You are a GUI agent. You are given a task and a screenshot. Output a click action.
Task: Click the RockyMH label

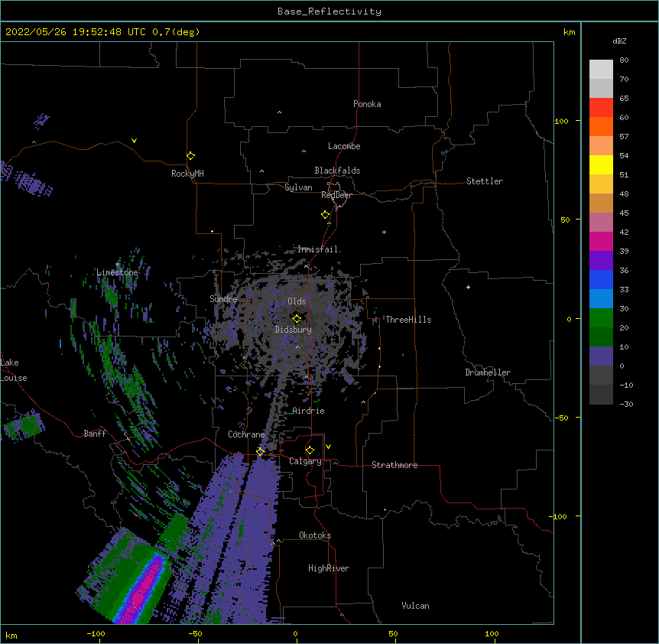[187, 174]
